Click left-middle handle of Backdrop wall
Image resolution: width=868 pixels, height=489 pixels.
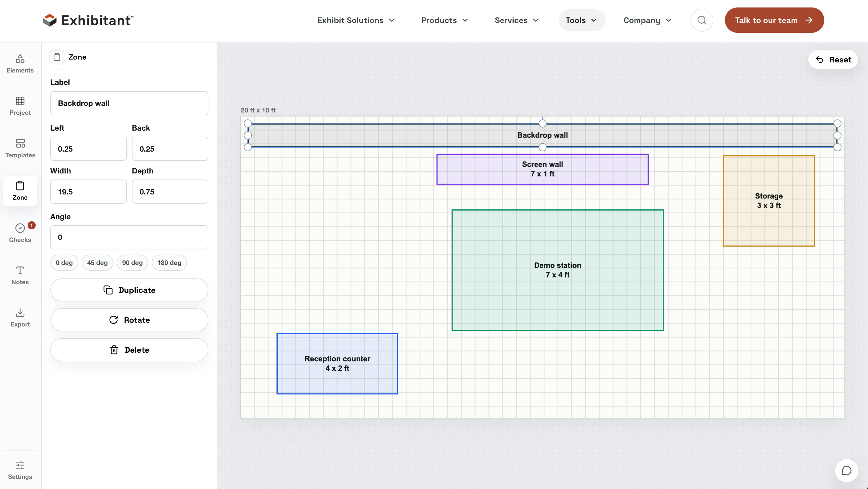pyautogui.click(x=248, y=135)
